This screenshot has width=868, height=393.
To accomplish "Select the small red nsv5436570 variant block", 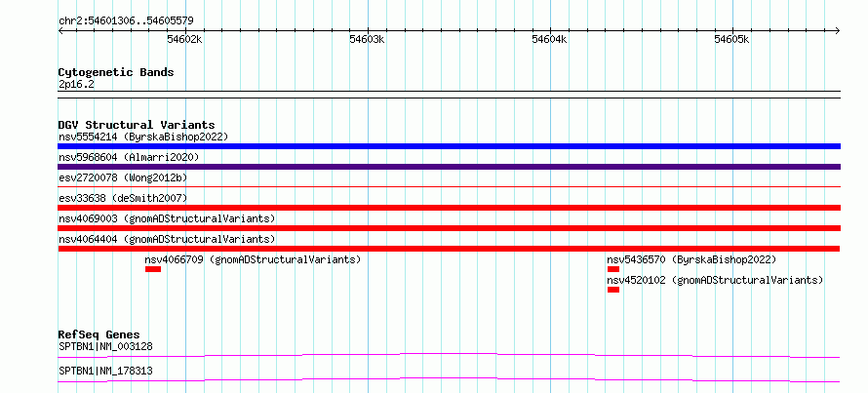I will 613,269.
